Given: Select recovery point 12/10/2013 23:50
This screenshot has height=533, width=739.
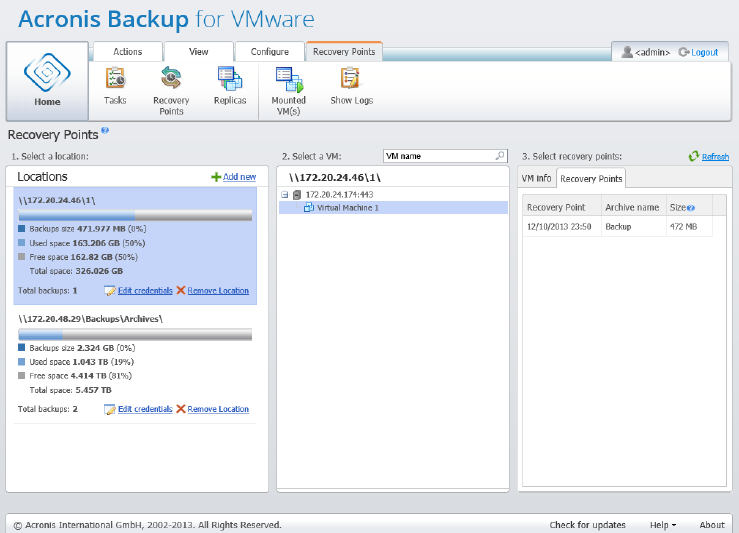Looking at the screenshot, I should (559, 227).
